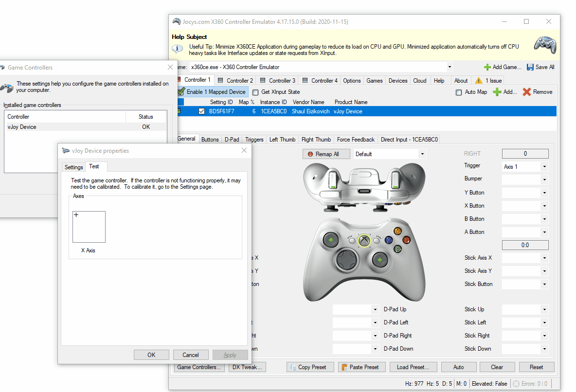Viewport: 576px width, 392px height.
Task: Open the Devices tab
Action: (398, 80)
